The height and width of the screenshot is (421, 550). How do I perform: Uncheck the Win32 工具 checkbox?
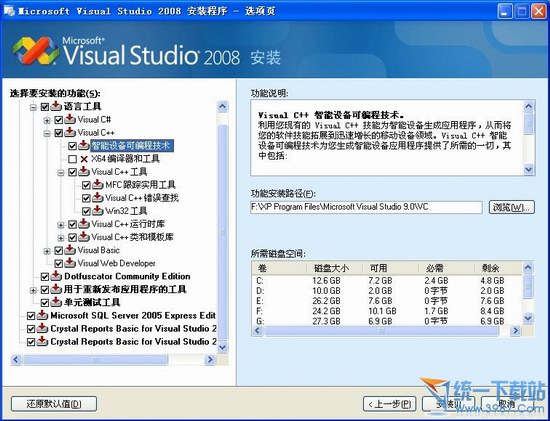click(86, 211)
